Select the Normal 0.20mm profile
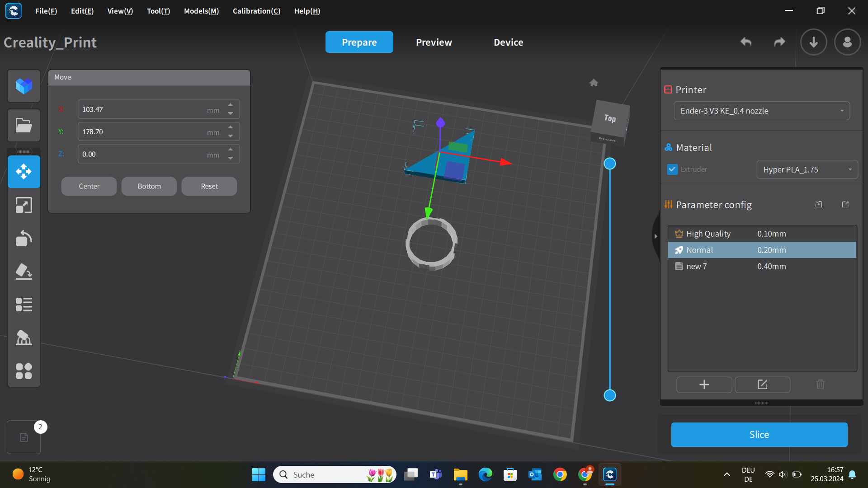 (762, 250)
